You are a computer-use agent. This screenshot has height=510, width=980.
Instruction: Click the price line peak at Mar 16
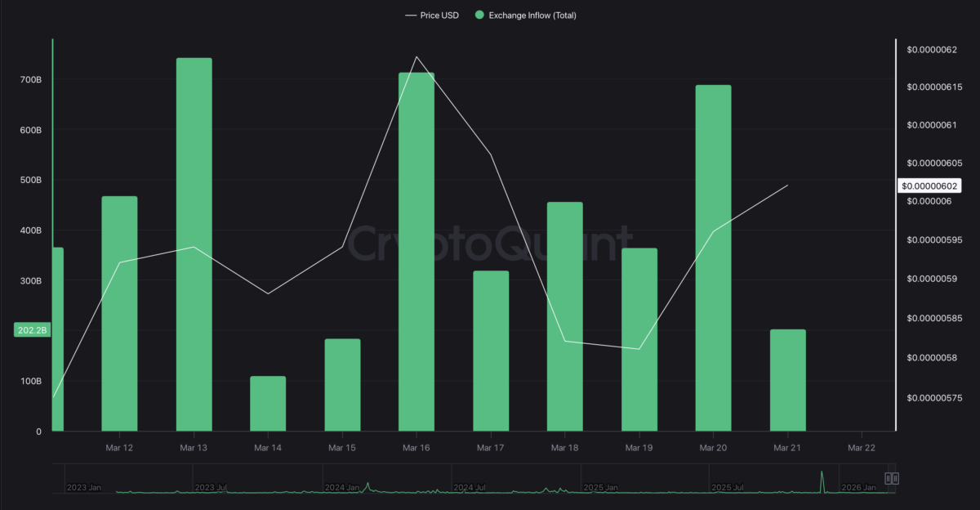tap(416, 56)
